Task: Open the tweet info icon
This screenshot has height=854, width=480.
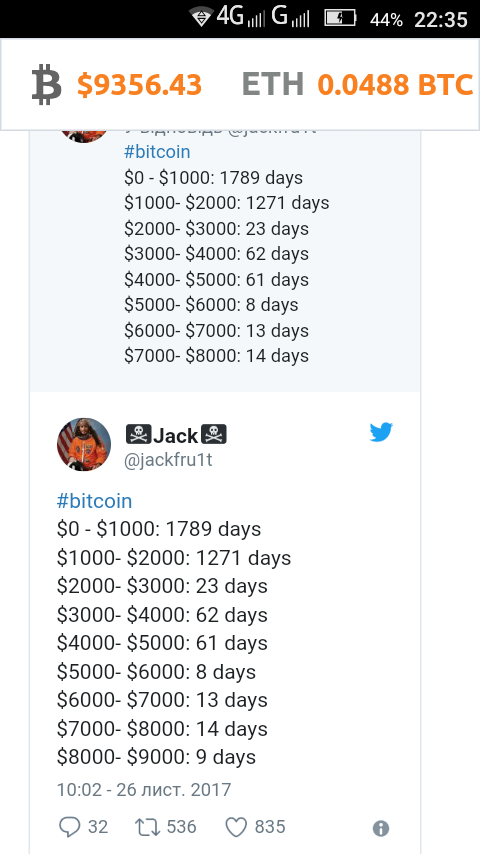Action: click(381, 828)
